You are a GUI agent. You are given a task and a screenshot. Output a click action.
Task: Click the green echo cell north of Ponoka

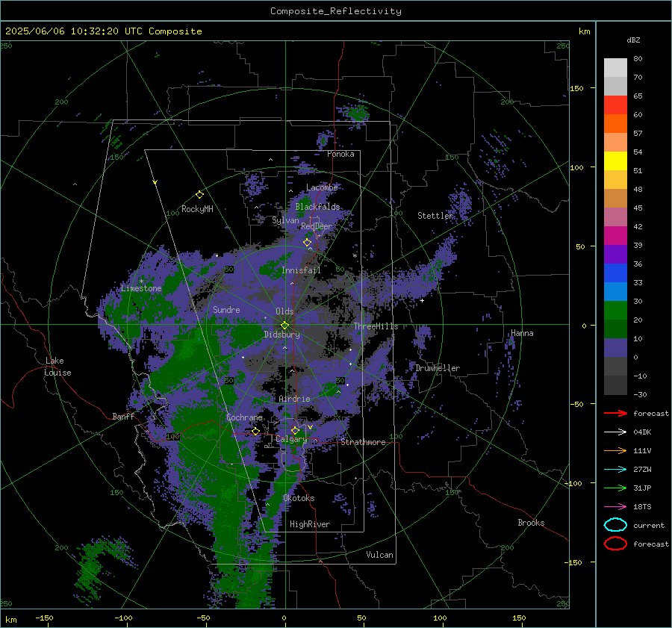click(x=355, y=114)
